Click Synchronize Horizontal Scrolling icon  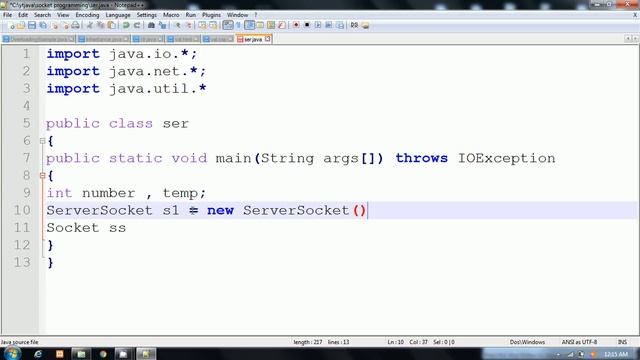[213, 25]
